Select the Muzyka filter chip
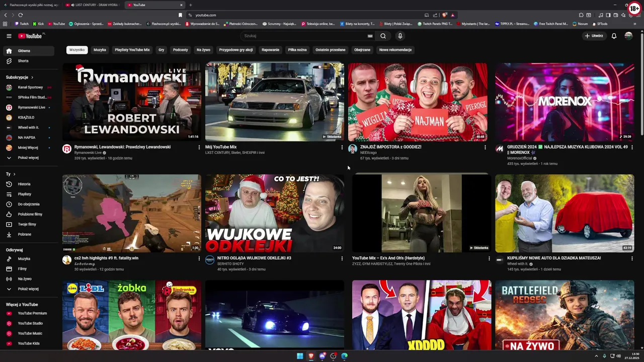The image size is (644, 362). (x=100, y=50)
